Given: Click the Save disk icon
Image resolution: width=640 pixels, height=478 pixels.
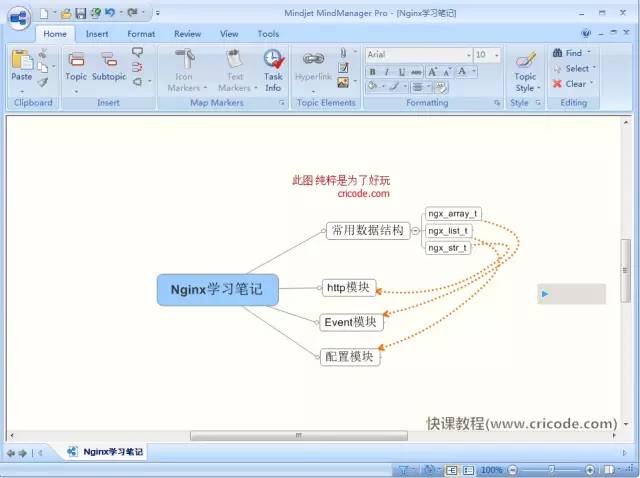Looking at the screenshot, I should tap(80, 13).
